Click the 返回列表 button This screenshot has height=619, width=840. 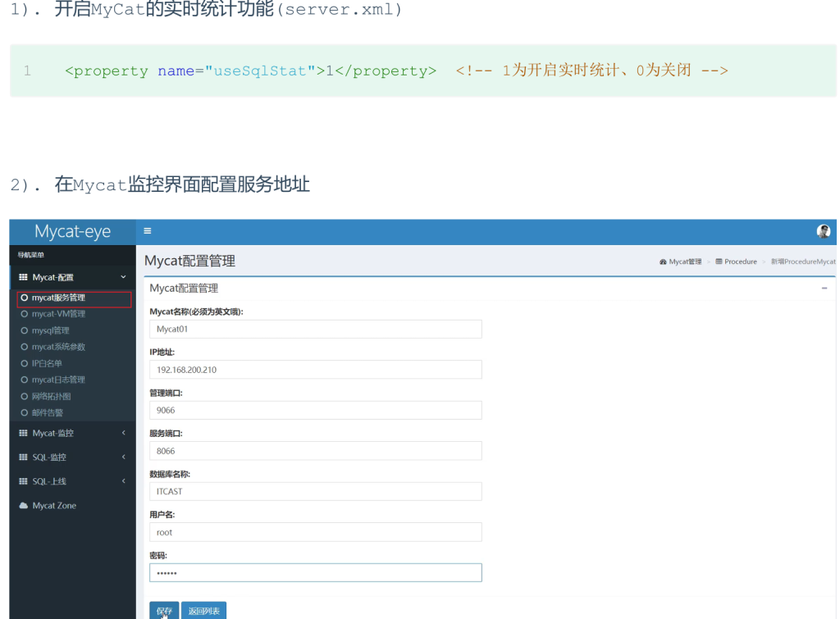203,611
